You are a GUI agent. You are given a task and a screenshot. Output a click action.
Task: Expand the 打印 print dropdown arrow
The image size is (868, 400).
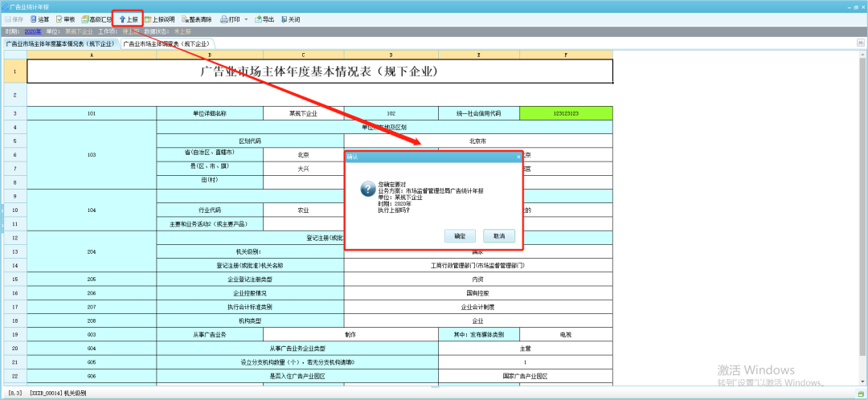(247, 19)
